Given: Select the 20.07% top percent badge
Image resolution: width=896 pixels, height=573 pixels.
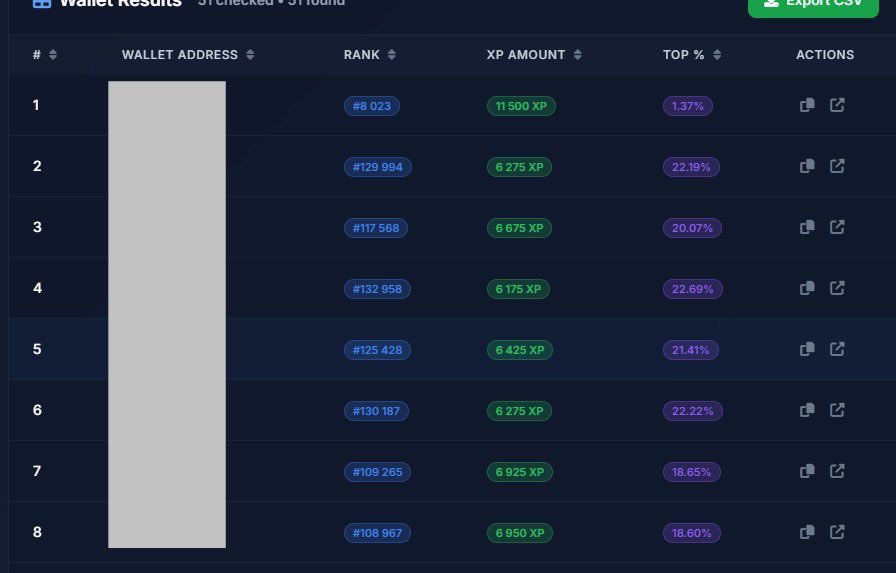Looking at the screenshot, I should coord(692,229).
